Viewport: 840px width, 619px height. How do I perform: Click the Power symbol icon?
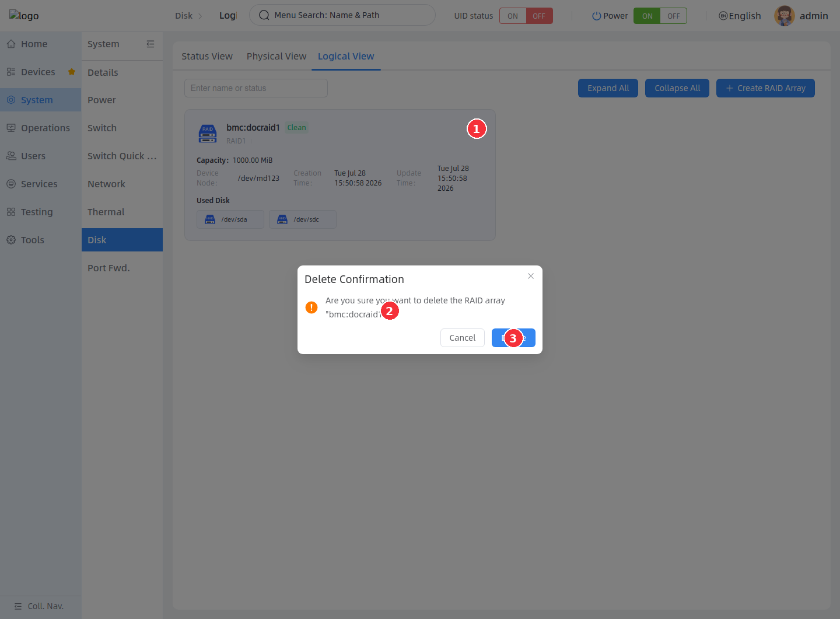pyautogui.click(x=596, y=16)
